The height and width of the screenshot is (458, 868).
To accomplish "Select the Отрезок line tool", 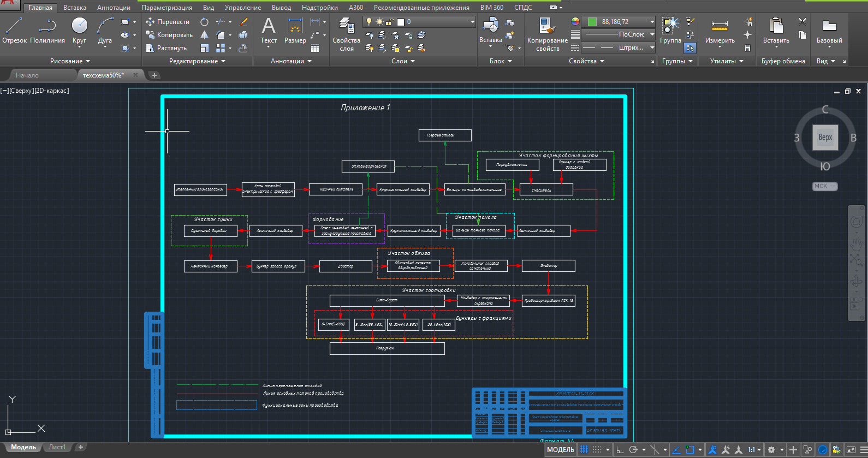I will click(14, 31).
